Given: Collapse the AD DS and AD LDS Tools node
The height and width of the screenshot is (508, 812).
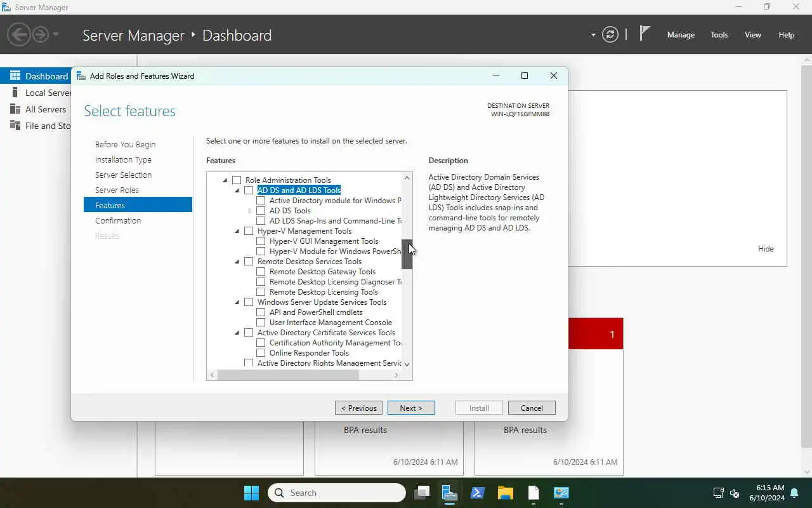Looking at the screenshot, I should (x=237, y=190).
